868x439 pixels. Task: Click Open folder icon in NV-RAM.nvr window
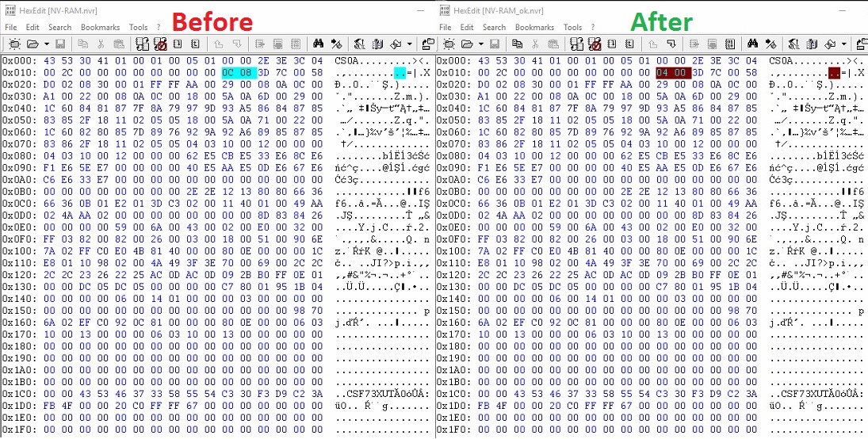pyautogui.click(x=33, y=44)
